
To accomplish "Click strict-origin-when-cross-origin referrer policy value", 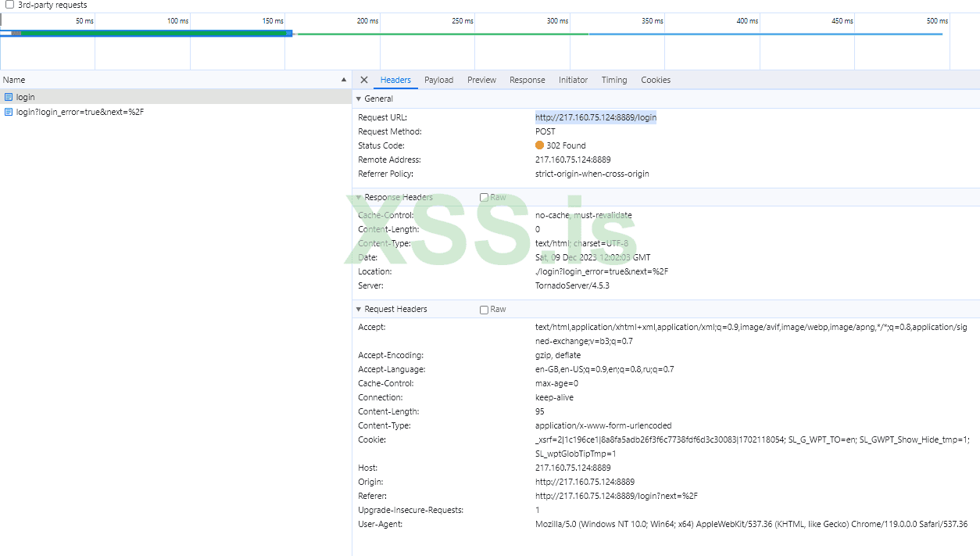I will 592,174.
